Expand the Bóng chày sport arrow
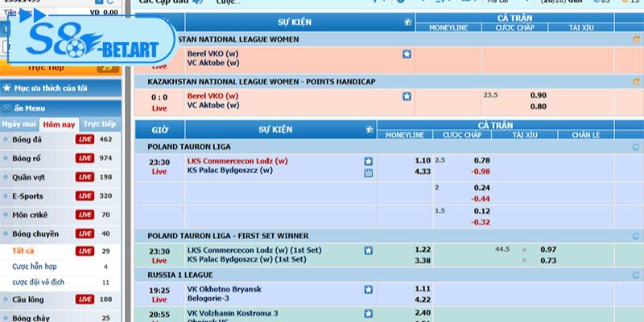The height and width of the screenshot is (322, 644). pyautogui.click(x=6, y=318)
